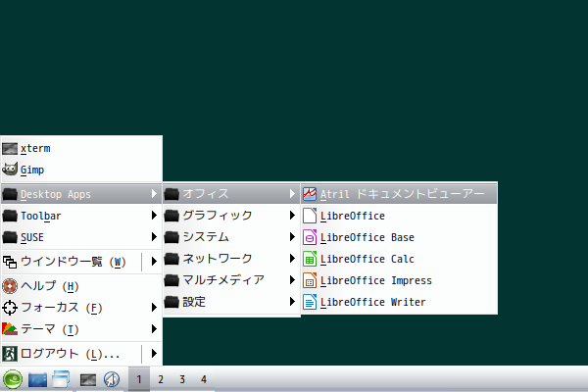Image resolution: width=588 pixels, height=392 pixels.
Task: Expand the フォーカス submenu arrow
Action: coord(154,308)
